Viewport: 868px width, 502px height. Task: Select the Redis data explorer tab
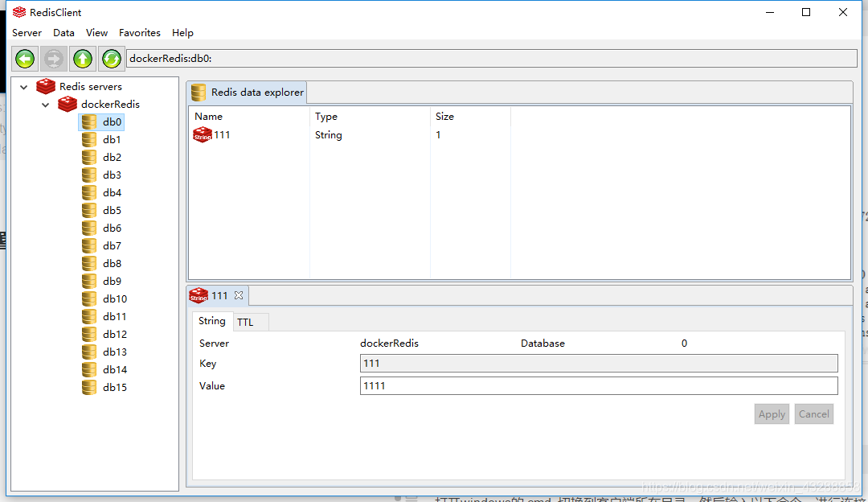point(247,93)
